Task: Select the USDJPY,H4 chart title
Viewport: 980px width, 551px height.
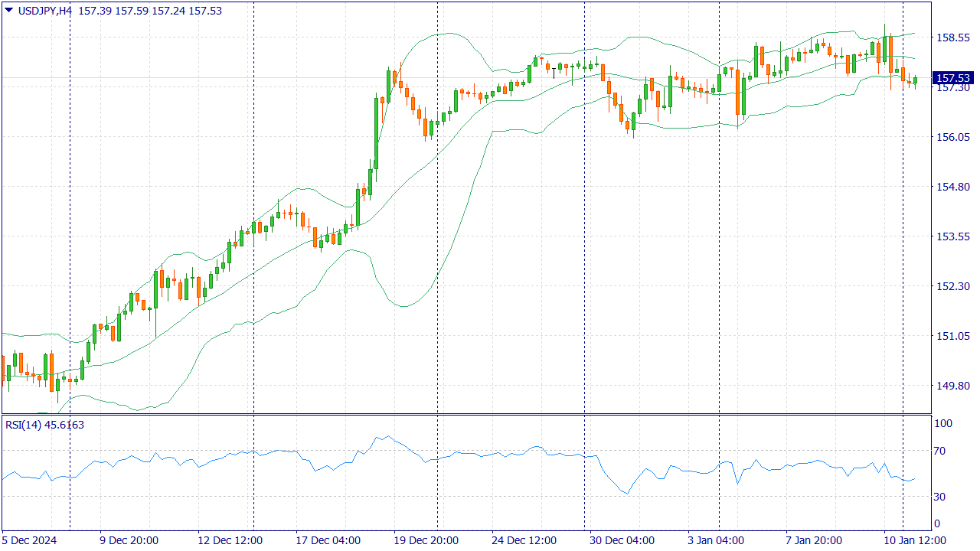Action: pos(45,10)
